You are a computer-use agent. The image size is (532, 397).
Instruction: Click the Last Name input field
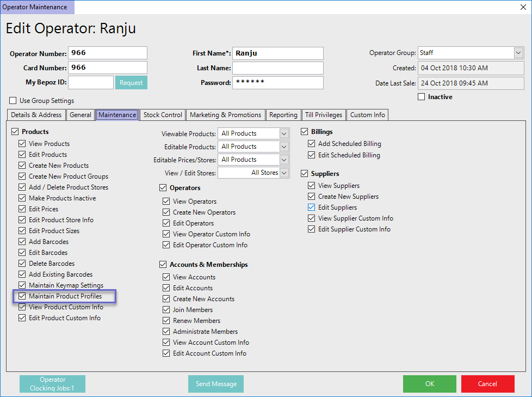(277, 68)
